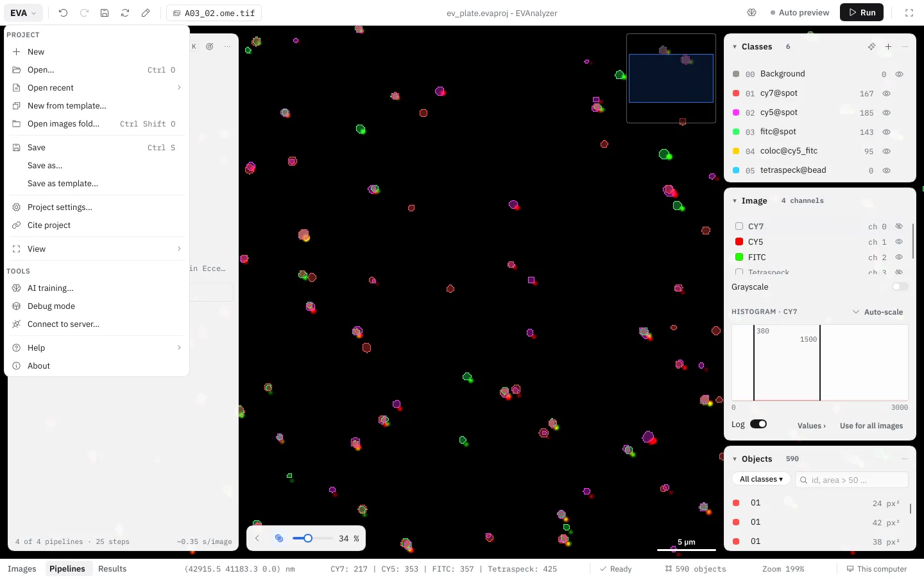
Task: Open the AI training... tool
Action: [x=96, y=288]
